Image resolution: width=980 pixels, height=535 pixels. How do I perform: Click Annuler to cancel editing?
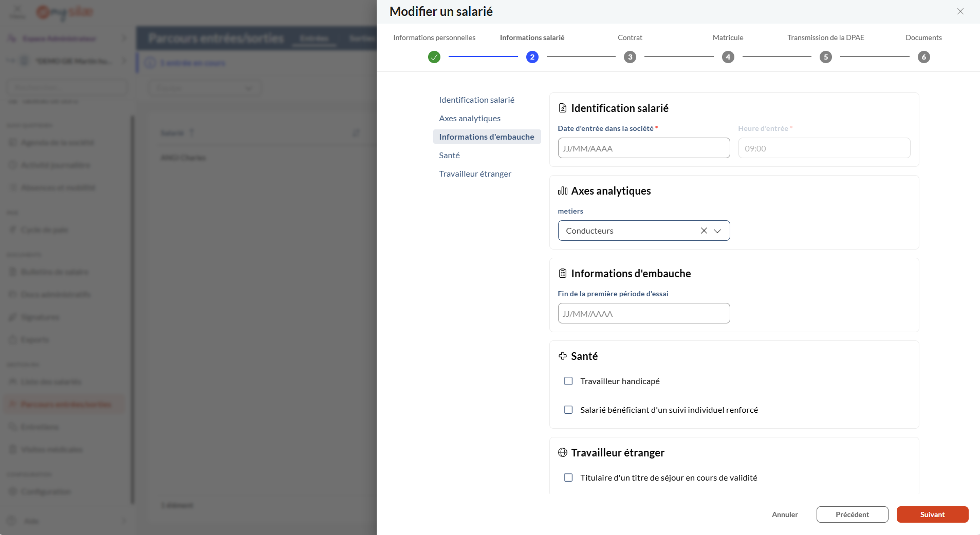[x=785, y=514]
